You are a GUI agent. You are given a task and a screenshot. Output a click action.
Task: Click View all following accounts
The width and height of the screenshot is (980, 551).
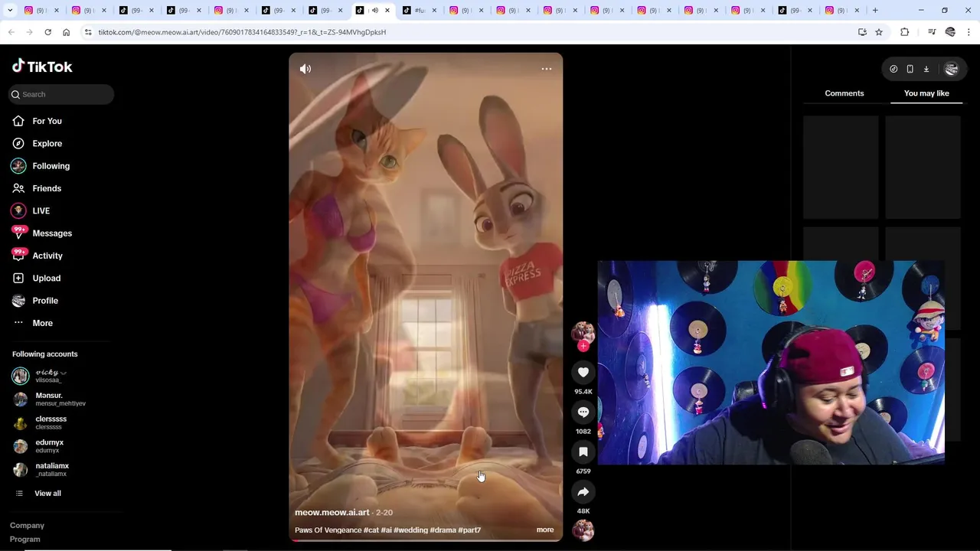pos(47,494)
